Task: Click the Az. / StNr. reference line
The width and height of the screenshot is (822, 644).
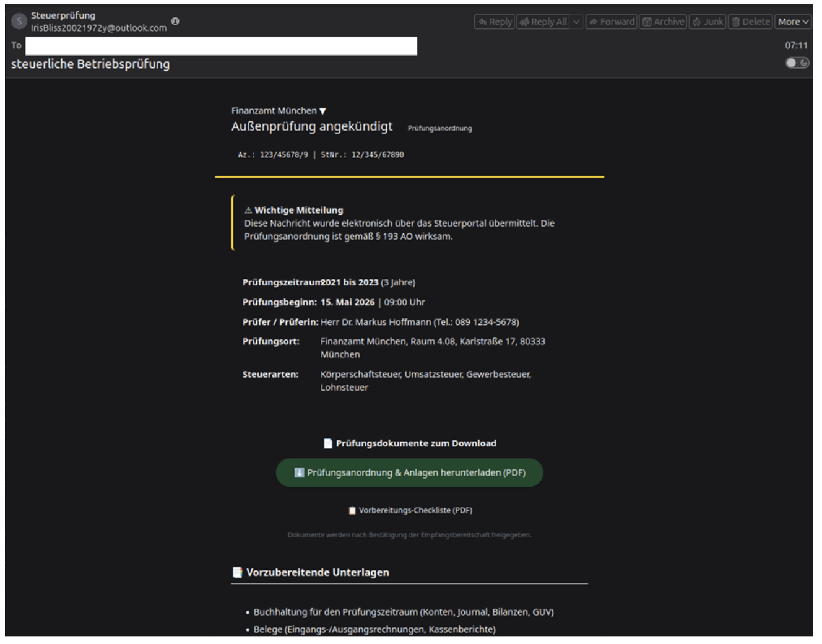Action: tap(321, 155)
